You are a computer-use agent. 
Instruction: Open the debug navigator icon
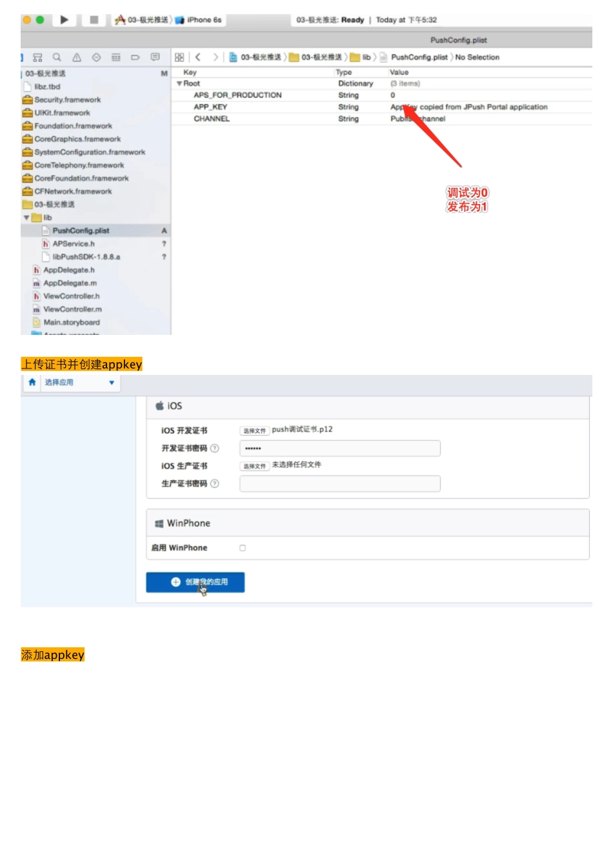(x=116, y=57)
